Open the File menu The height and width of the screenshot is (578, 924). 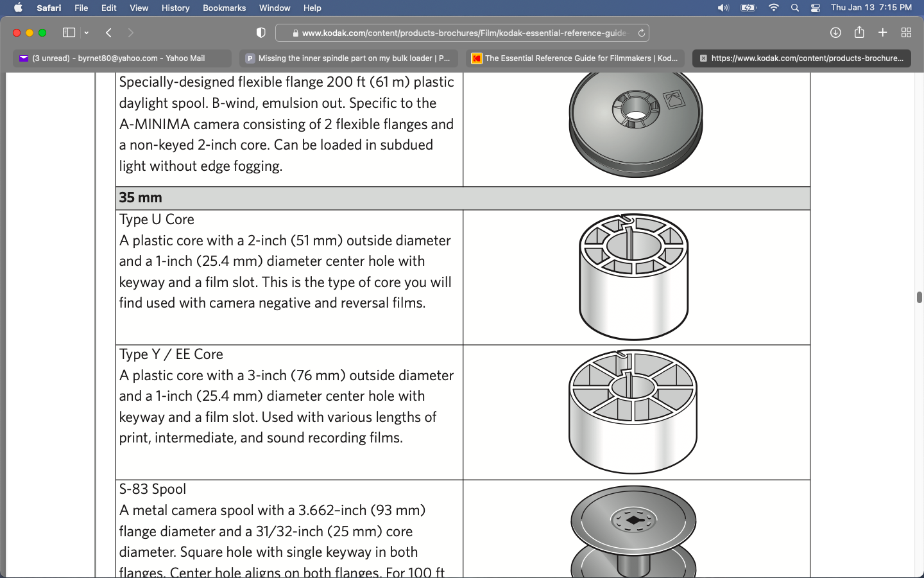[x=81, y=8]
